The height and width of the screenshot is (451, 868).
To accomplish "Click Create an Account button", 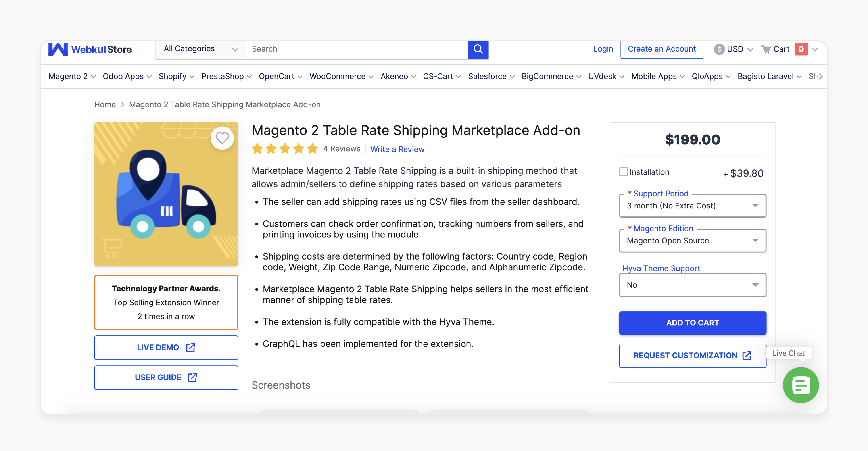I will (661, 49).
